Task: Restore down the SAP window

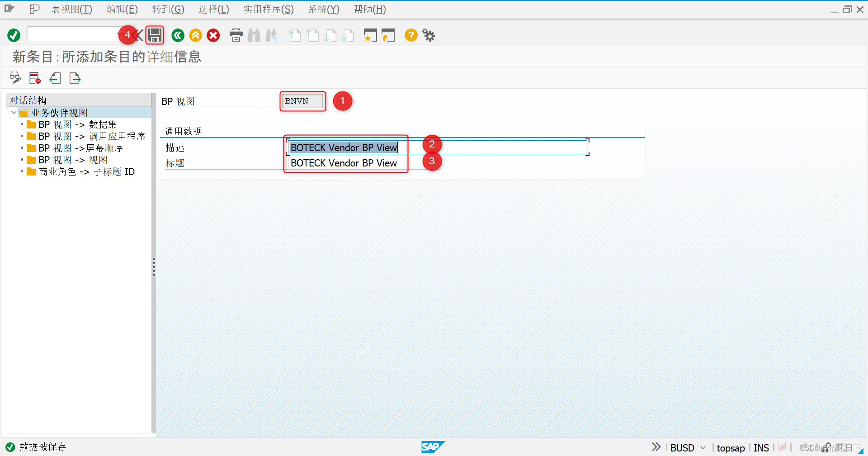Action: (847, 9)
